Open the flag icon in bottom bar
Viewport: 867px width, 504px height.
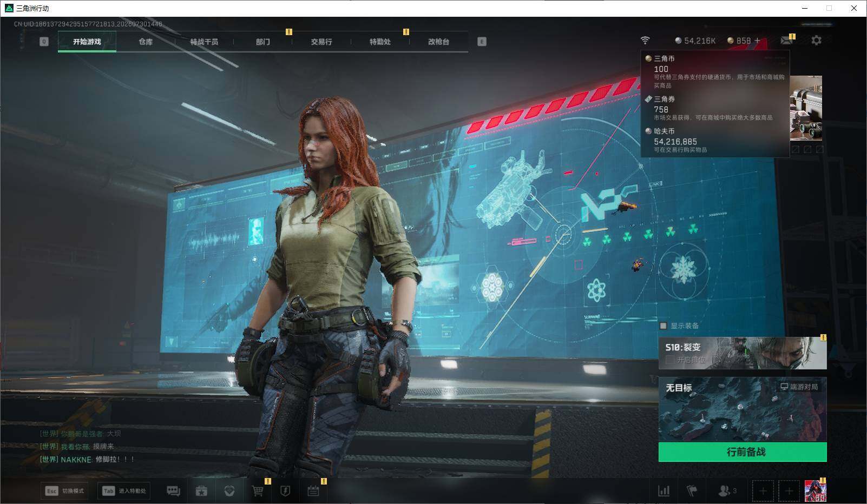tap(692, 491)
